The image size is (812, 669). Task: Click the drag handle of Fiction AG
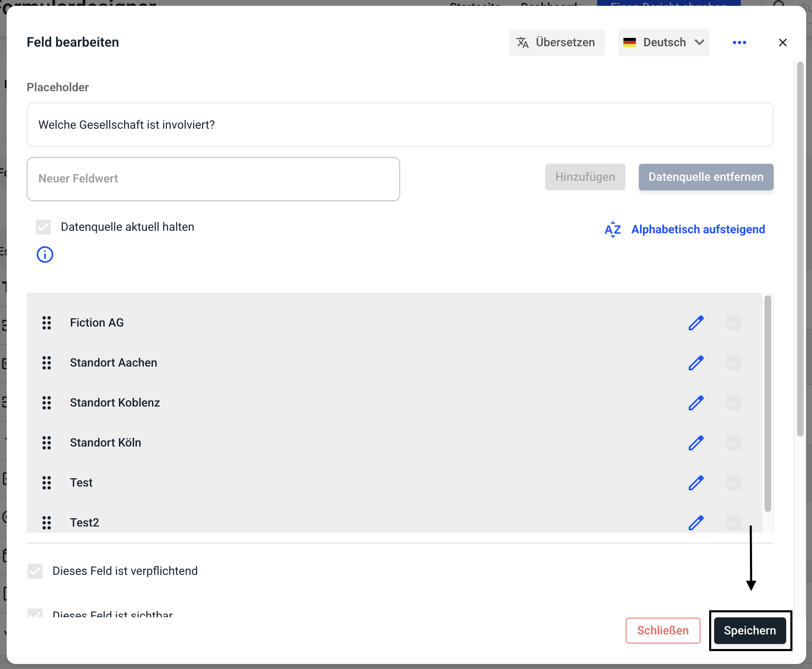47,323
